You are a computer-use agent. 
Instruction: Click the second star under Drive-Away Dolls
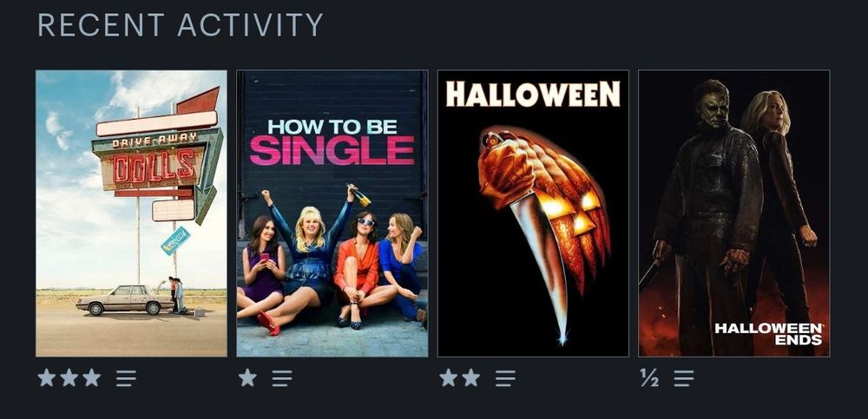(69, 378)
